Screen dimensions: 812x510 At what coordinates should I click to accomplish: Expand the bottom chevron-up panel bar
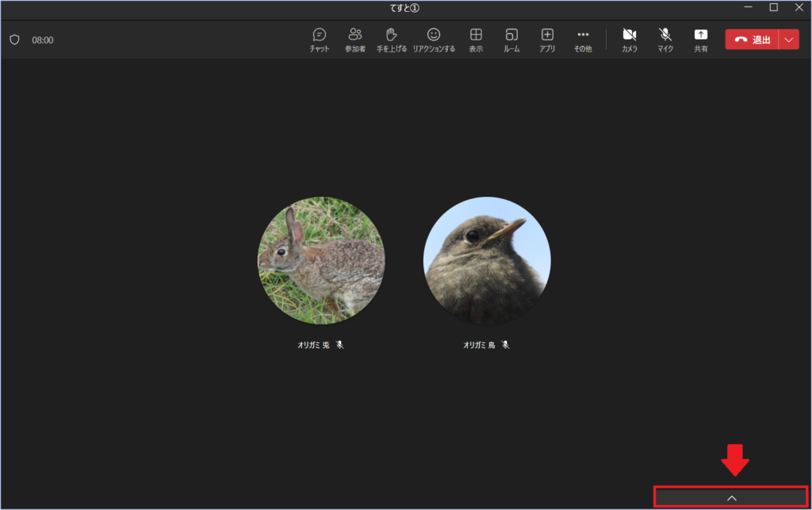pos(731,497)
